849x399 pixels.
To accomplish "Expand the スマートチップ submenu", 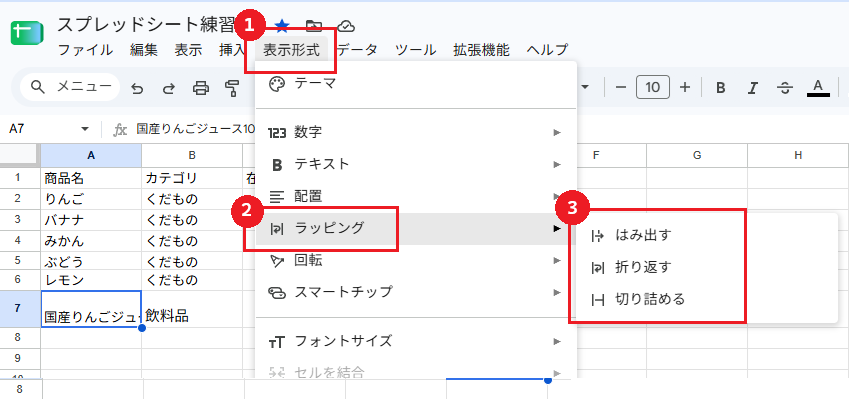I will coord(415,292).
